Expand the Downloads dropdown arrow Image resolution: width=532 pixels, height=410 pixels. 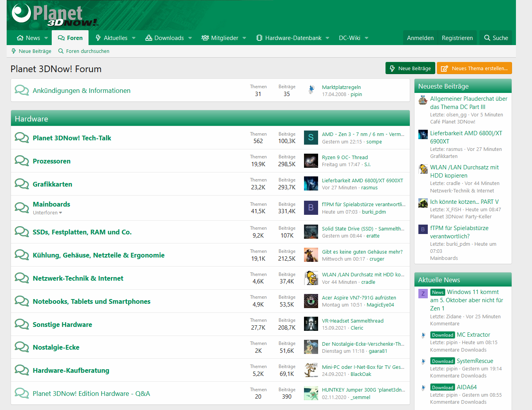[x=190, y=38]
